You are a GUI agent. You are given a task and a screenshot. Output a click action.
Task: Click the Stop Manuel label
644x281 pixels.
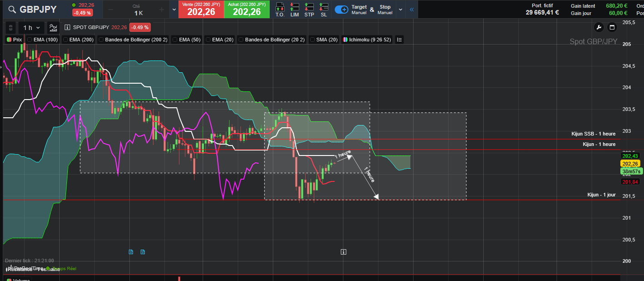click(x=385, y=10)
